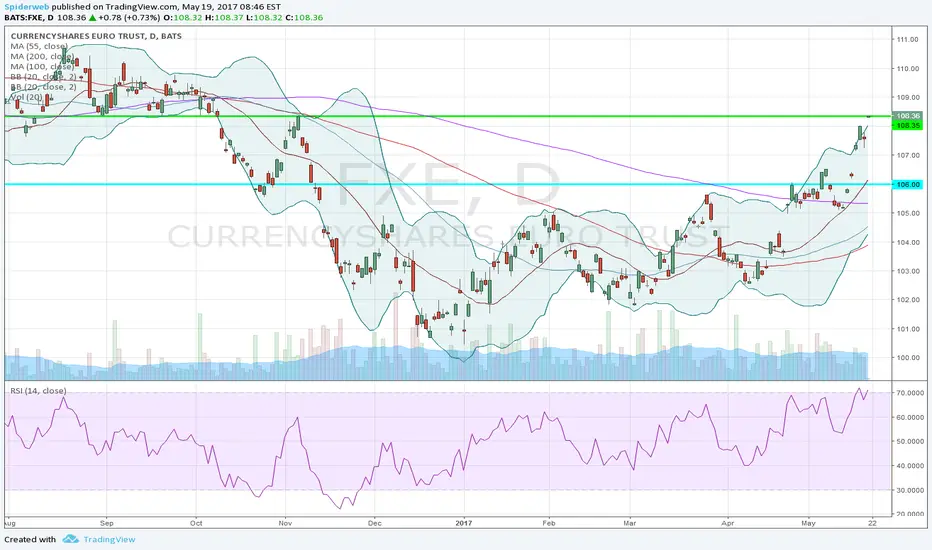Click the 105.00 price axis label
The width and height of the screenshot is (932, 550).
coord(908,213)
